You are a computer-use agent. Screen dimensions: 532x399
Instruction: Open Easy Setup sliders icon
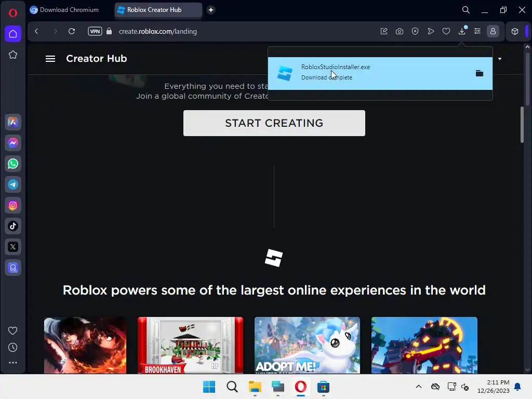(x=478, y=31)
